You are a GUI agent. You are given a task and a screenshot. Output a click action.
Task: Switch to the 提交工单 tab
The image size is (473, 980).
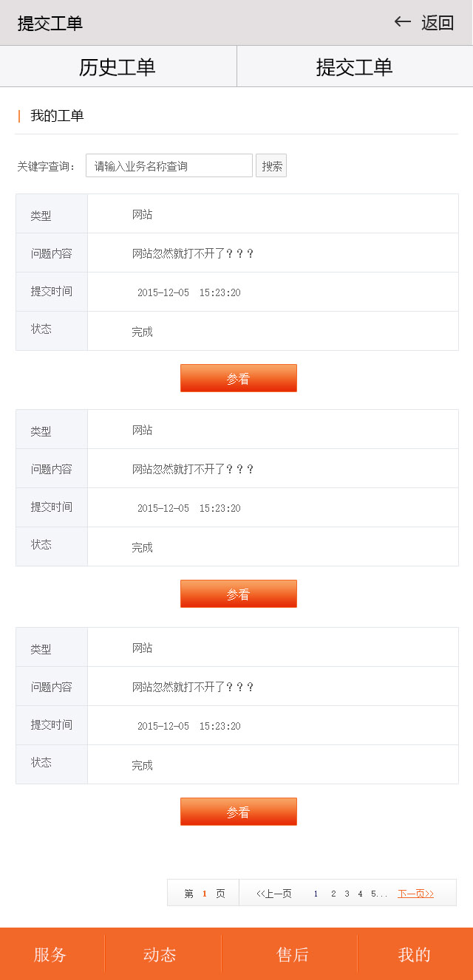pos(355,66)
